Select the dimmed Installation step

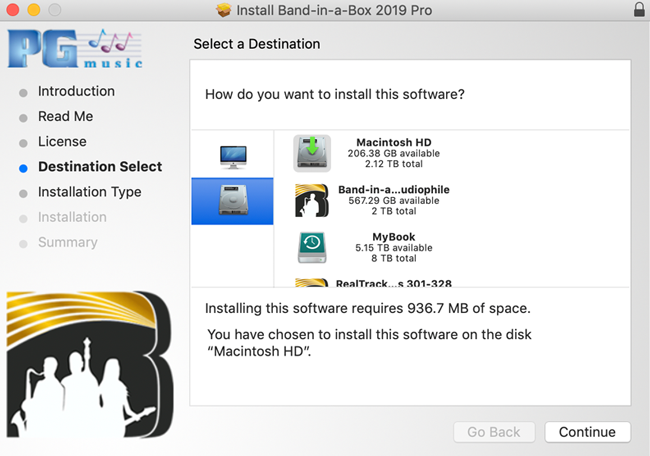[72, 217]
